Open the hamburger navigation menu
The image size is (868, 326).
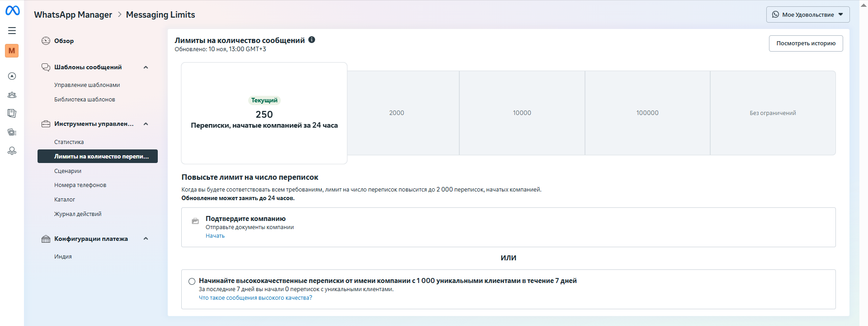tap(12, 30)
